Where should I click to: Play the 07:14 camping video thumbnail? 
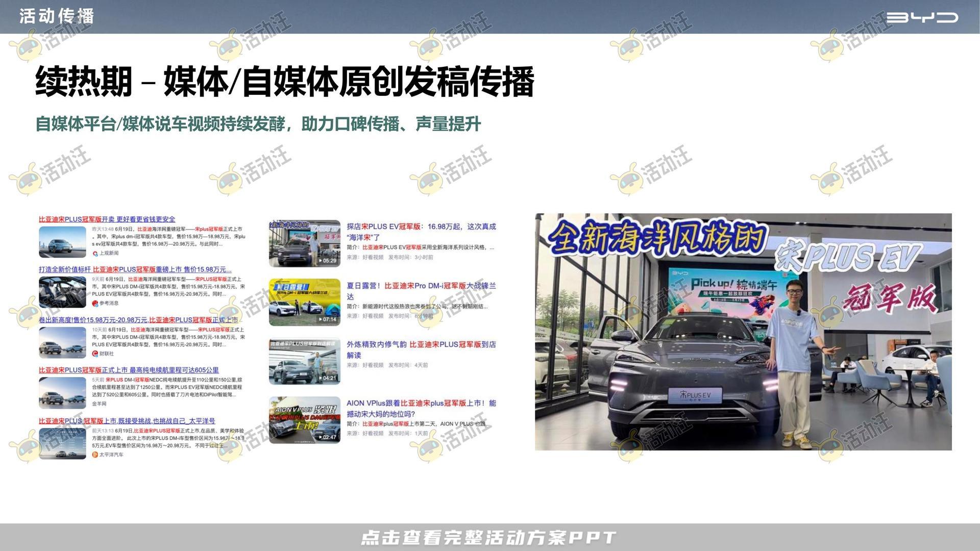305,302
